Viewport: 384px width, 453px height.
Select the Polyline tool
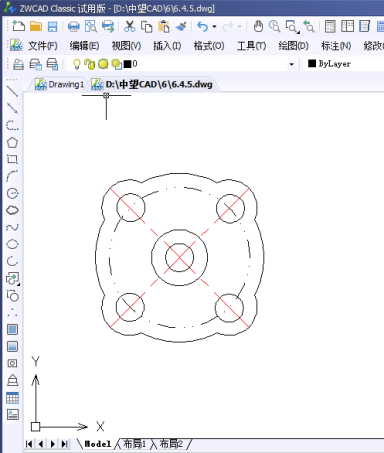[12, 125]
